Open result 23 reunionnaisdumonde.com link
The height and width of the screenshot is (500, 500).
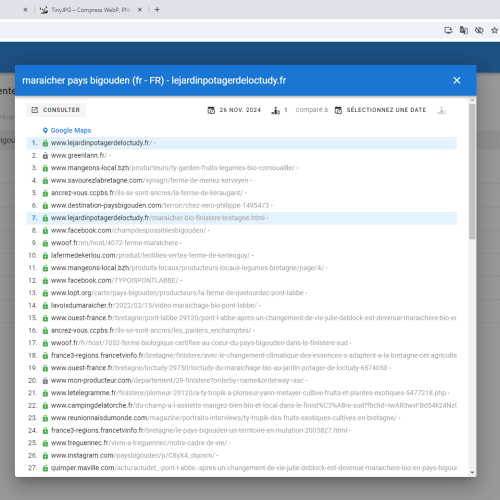(224, 418)
